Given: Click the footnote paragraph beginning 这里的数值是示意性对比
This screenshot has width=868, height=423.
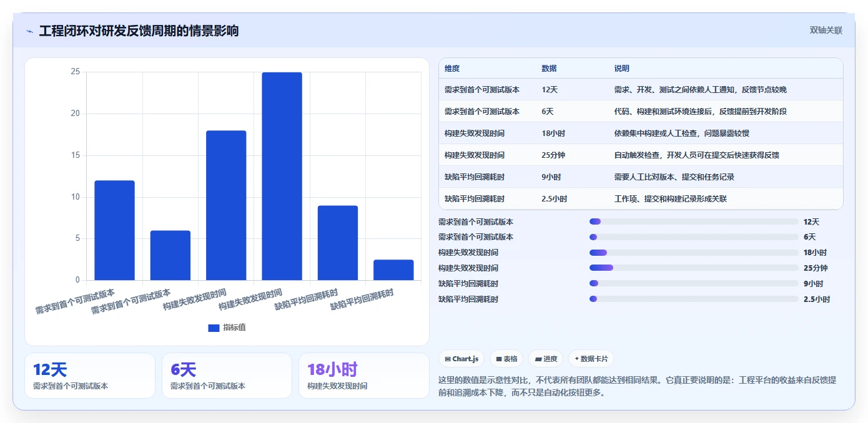Looking at the screenshot, I should 638,386.
